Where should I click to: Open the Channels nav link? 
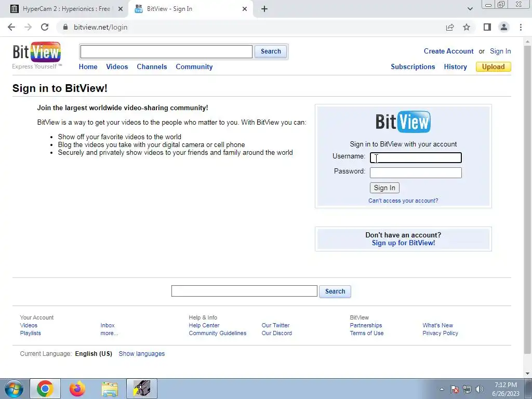pos(152,67)
